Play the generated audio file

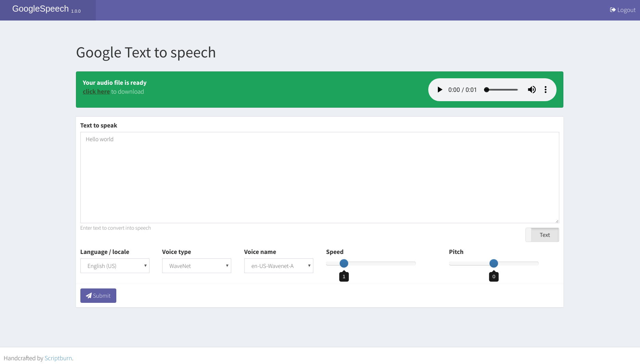coord(440,90)
